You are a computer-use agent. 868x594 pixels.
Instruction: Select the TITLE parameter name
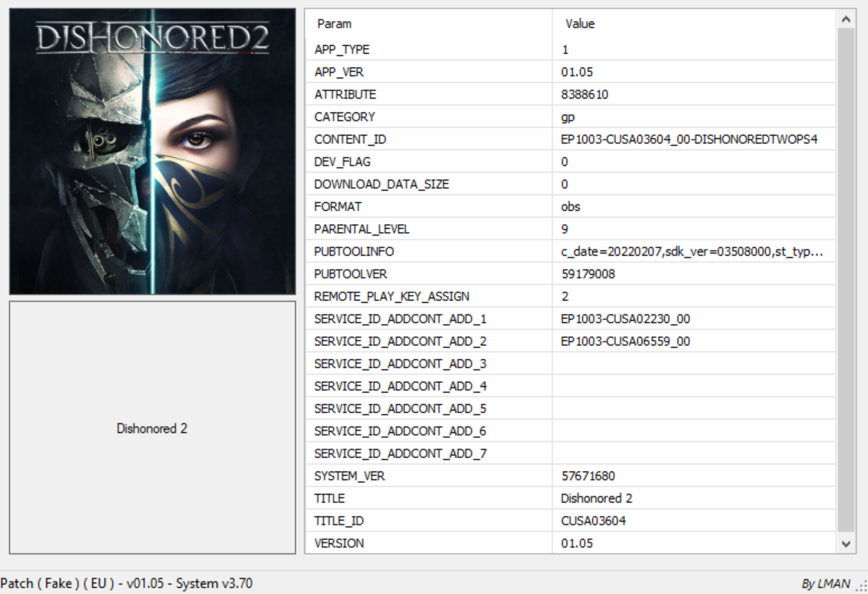pyautogui.click(x=330, y=499)
